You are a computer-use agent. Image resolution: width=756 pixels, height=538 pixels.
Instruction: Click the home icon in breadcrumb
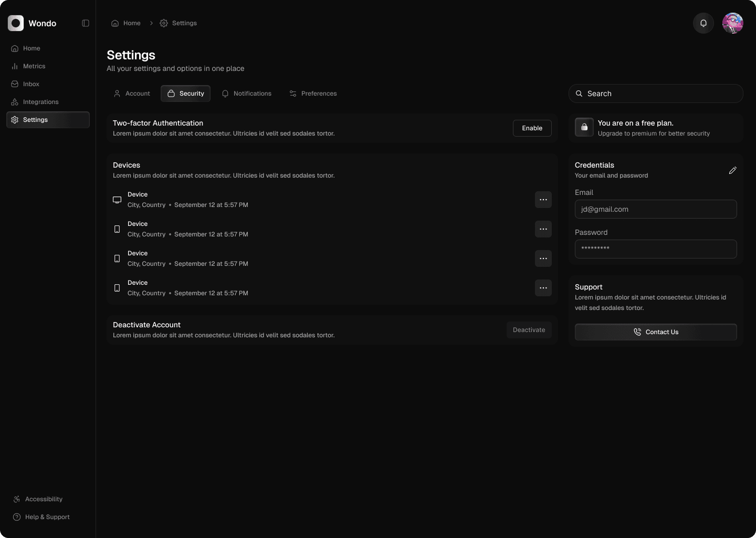pyautogui.click(x=115, y=23)
